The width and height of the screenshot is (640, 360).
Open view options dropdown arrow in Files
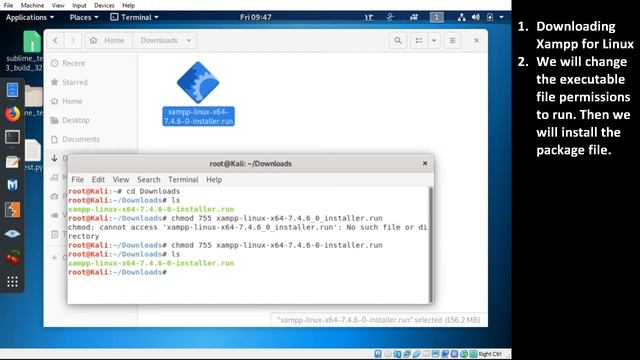[434, 40]
